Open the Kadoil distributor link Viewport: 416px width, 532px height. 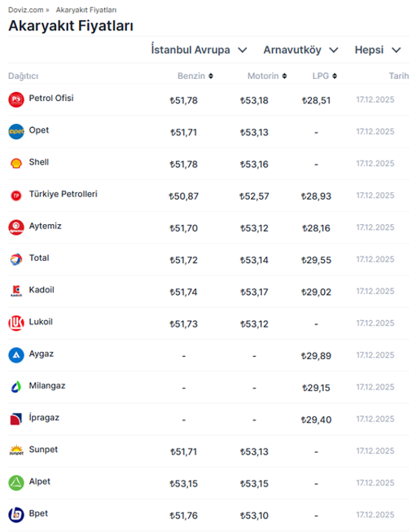(x=42, y=290)
